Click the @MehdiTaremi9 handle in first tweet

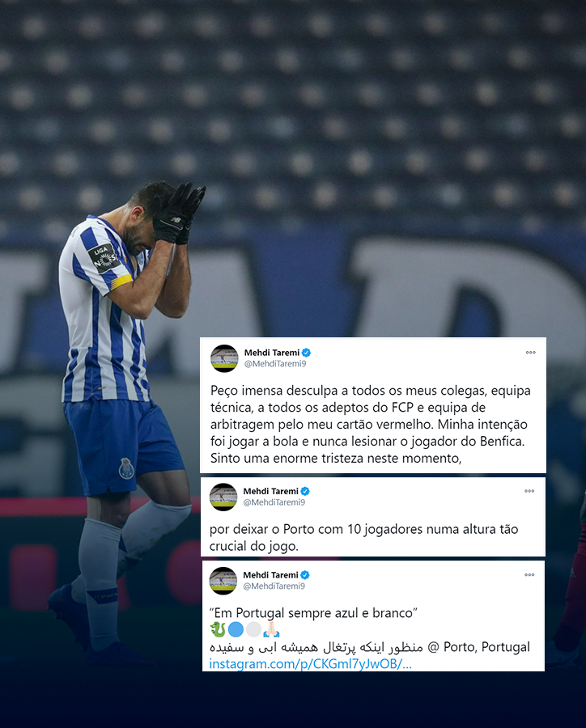pyautogui.click(x=275, y=363)
